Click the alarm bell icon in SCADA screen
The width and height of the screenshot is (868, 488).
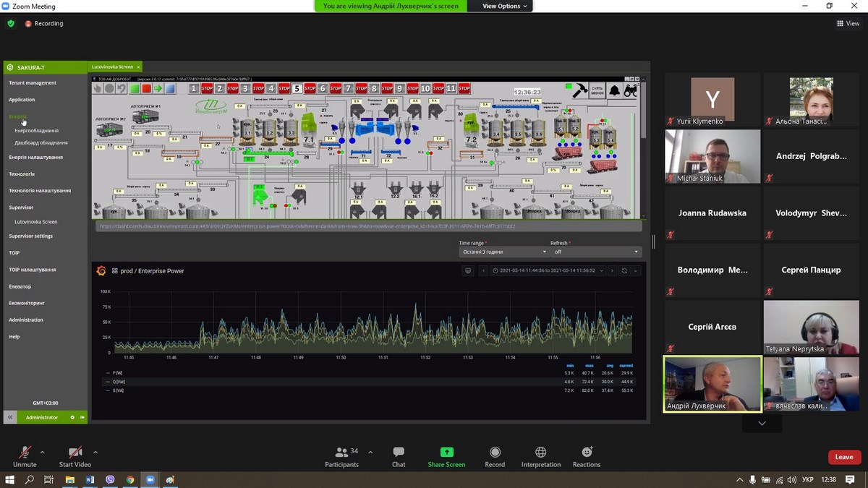[614, 90]
